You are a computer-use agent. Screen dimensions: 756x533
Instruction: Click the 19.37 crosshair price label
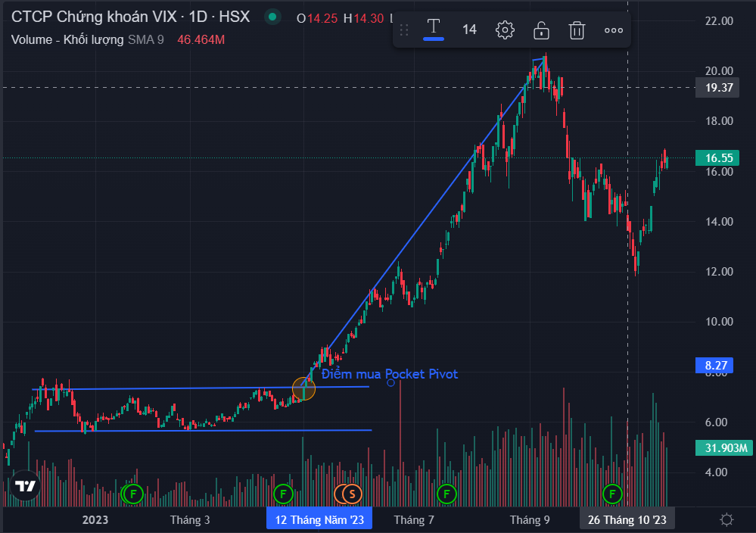click(717, 88)
